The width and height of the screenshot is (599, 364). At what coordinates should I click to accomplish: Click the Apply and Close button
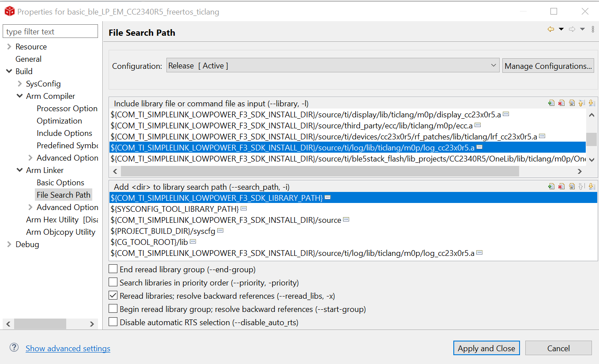(x=486, y=348)
